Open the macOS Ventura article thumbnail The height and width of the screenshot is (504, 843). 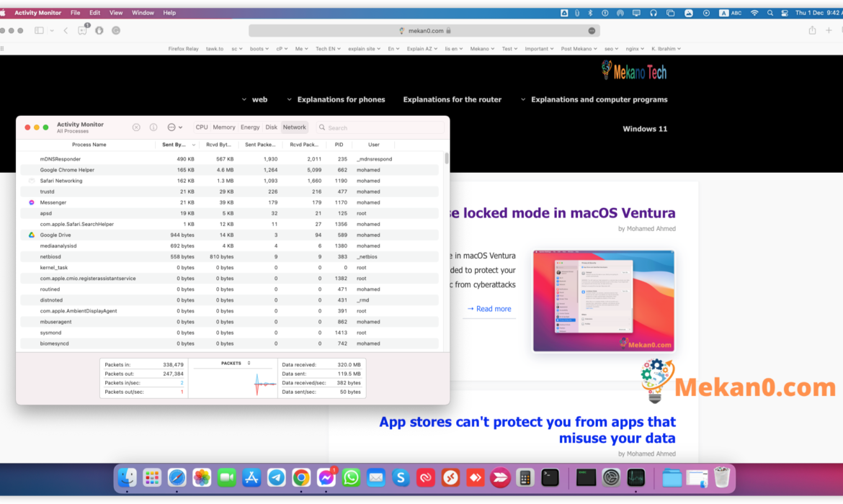point(604,301)
